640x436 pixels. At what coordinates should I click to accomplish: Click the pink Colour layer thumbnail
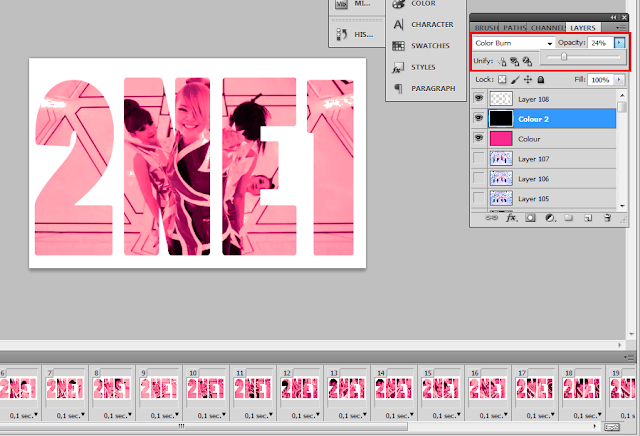click(501, 138)
